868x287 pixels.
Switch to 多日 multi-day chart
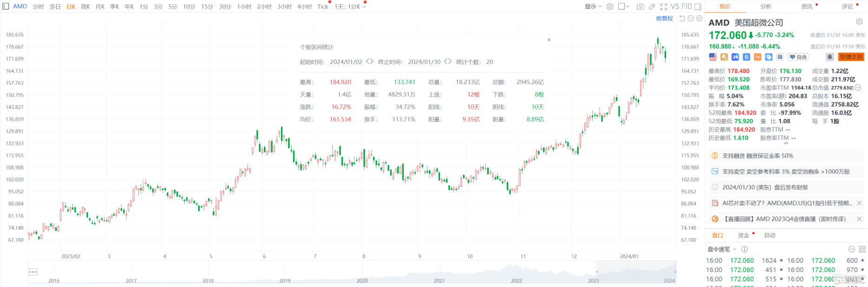[x=55, y=7]
